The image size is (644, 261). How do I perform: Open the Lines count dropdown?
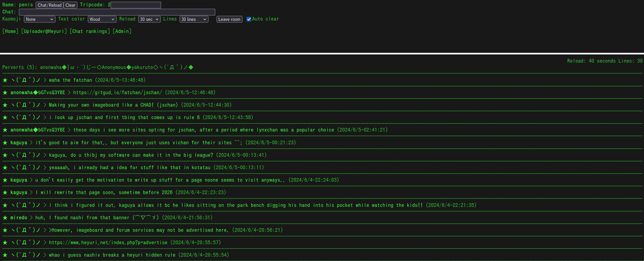point(194,19)
